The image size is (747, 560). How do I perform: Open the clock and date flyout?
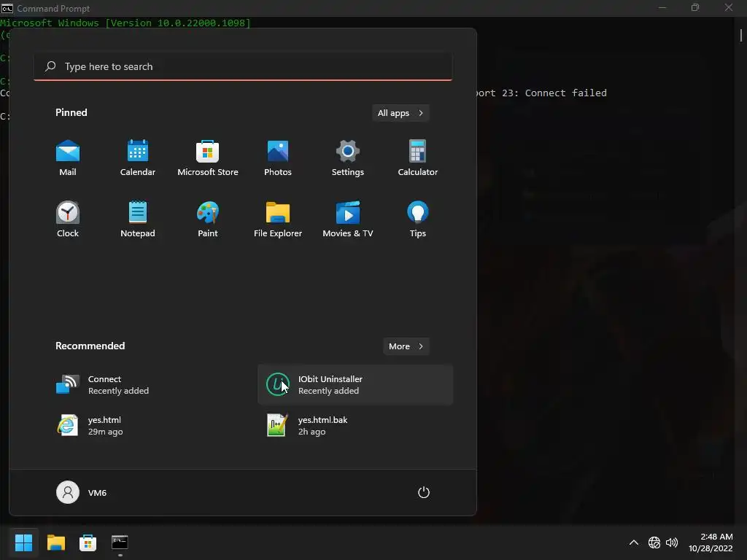tap(711, 542)
